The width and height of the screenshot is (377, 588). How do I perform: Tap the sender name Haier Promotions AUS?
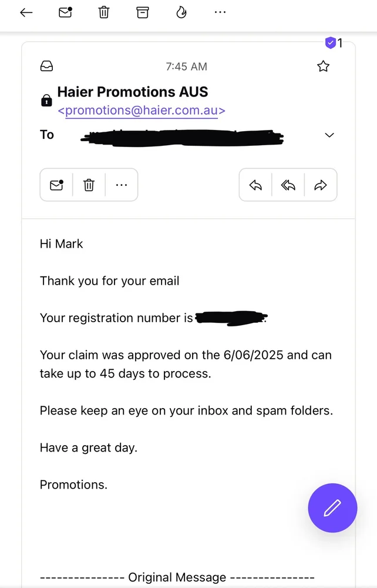tap(133, 92)
